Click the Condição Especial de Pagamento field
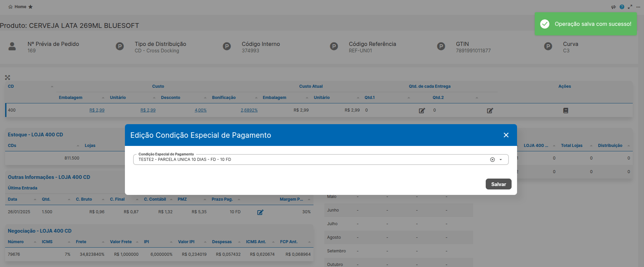644x267 pixels. pyautogui.click(x=321, y=160)
